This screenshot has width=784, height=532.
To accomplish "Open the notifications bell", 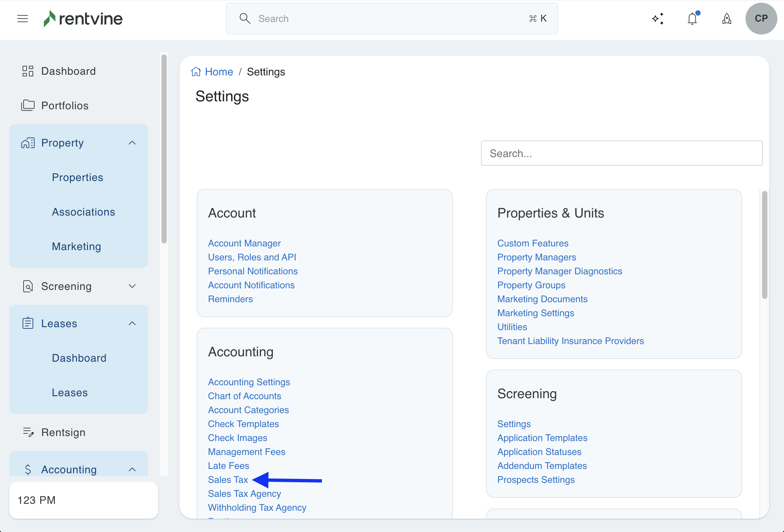I will [x=692, y=19].
